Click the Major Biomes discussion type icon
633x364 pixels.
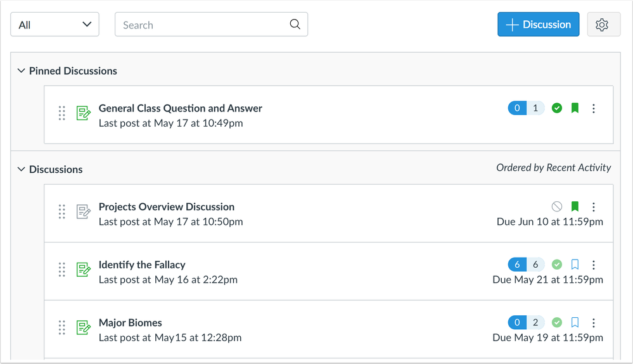(84, 327)
